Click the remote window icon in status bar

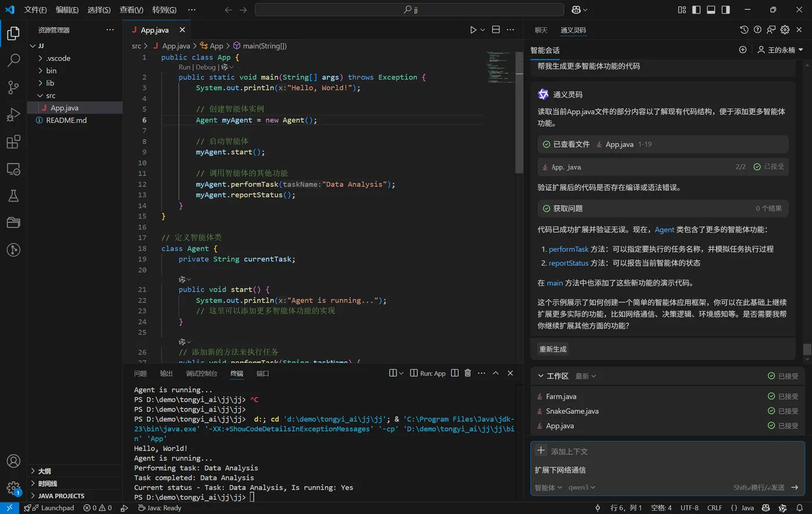[9, 508]
